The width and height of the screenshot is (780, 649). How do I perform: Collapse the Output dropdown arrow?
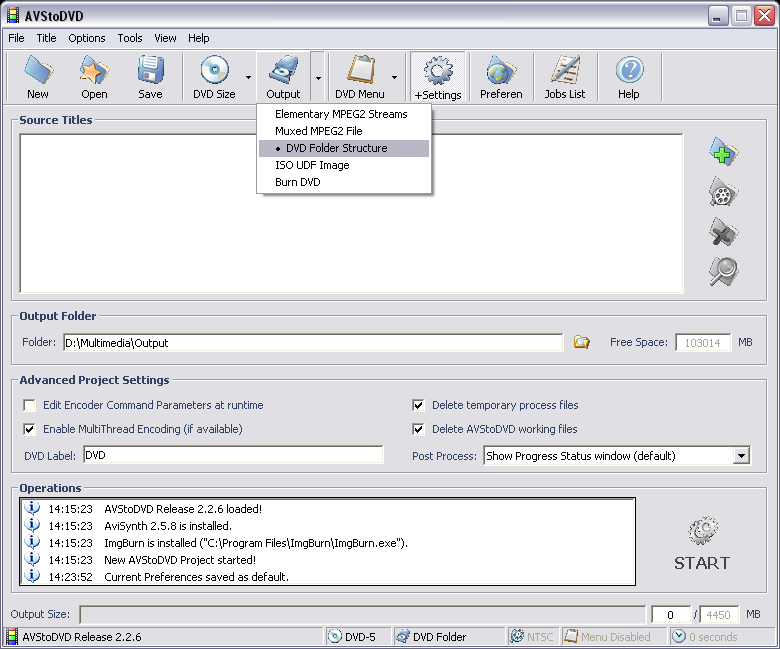pyautogui.click(x=318, y=78)
